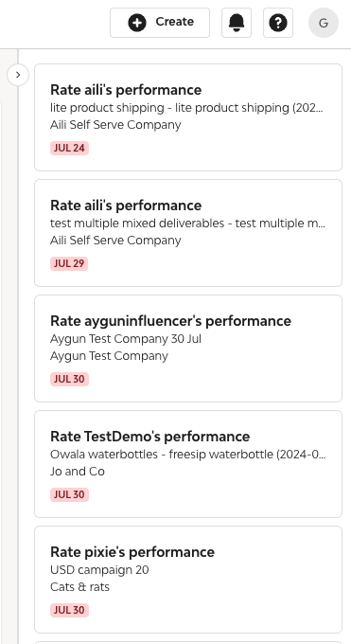
Task: Click JUL 30 badge on Jo and Co card
Action: pos(69,494)
